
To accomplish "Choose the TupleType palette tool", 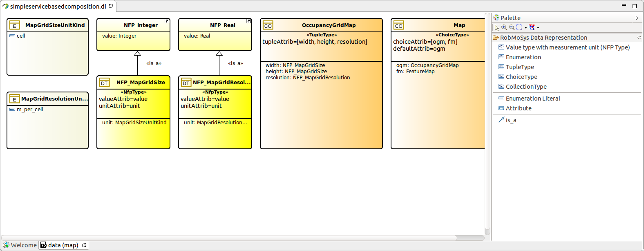I will [519, 67].
